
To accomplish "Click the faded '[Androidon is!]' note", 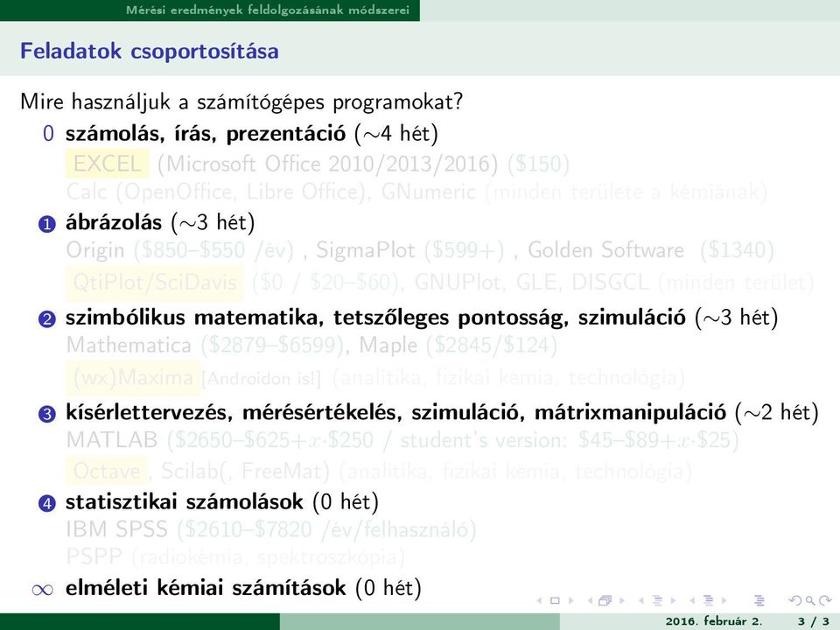I will [262, 379].
